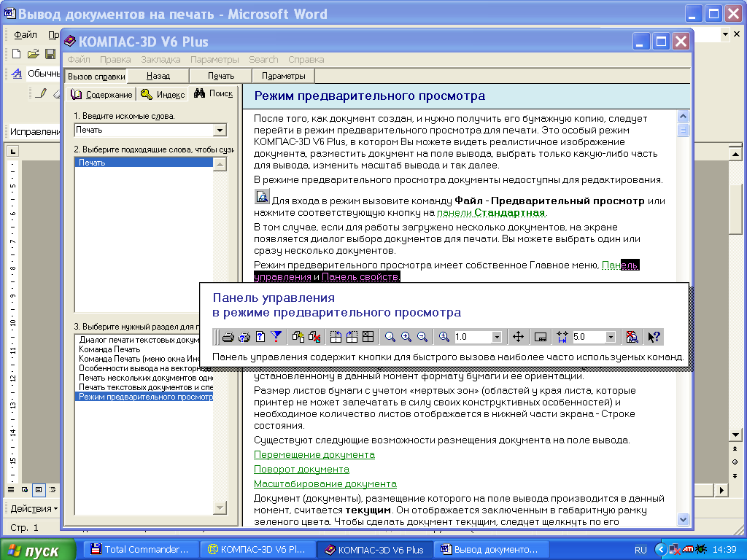Click the remove document icon with red cross

click(x=314, y=337)
